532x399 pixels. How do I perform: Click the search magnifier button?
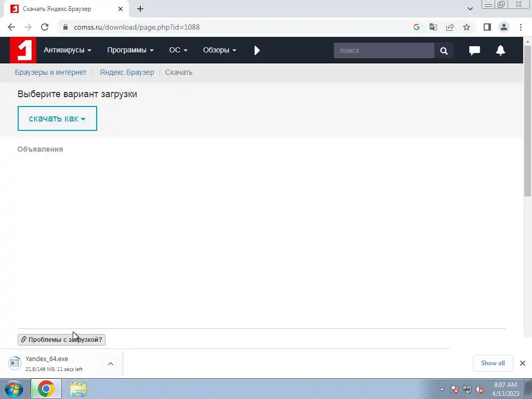coord(444,50)
